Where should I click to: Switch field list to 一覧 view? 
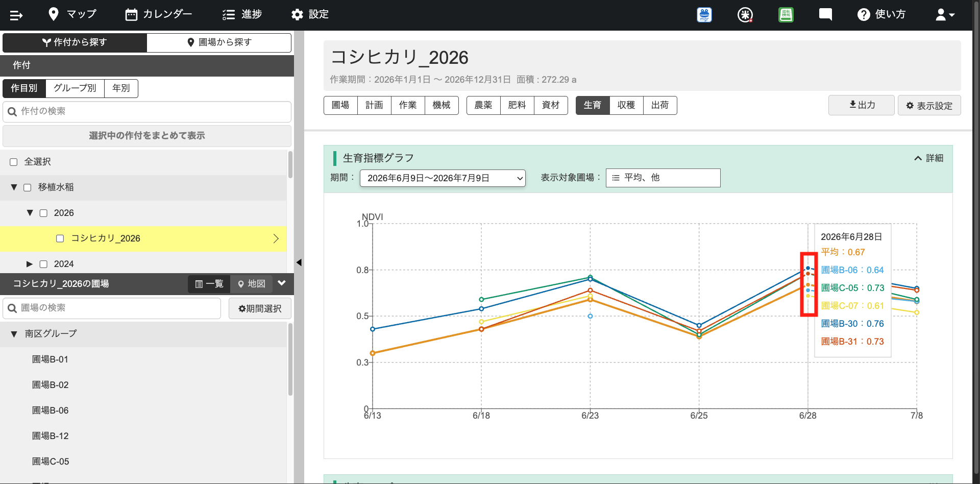pos(209,284)
